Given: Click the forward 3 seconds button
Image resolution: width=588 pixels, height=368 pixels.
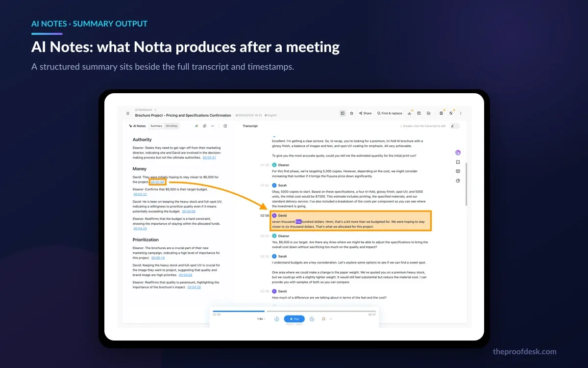Looking at the screenshot, I should coord(312,319).
